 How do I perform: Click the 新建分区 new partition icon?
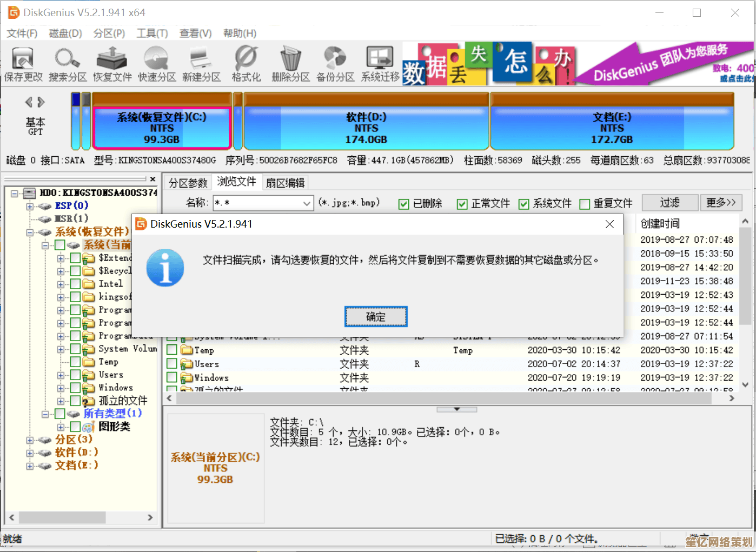201,64
